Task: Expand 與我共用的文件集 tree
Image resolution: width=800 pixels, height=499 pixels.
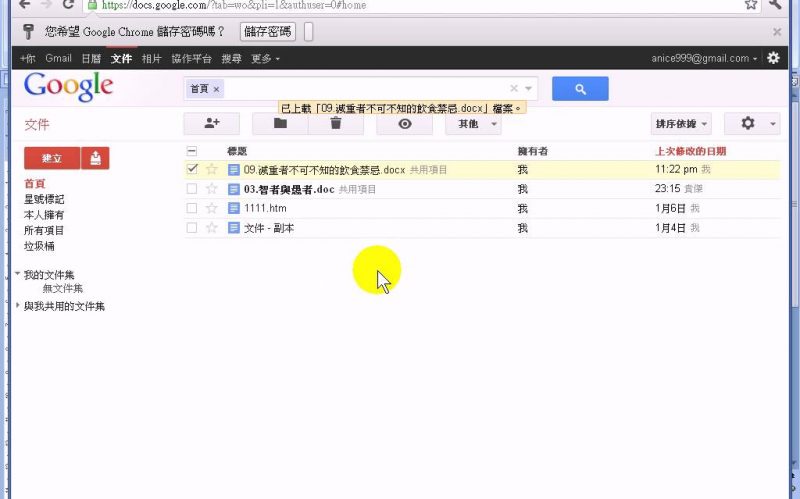Action: (18, 306)
